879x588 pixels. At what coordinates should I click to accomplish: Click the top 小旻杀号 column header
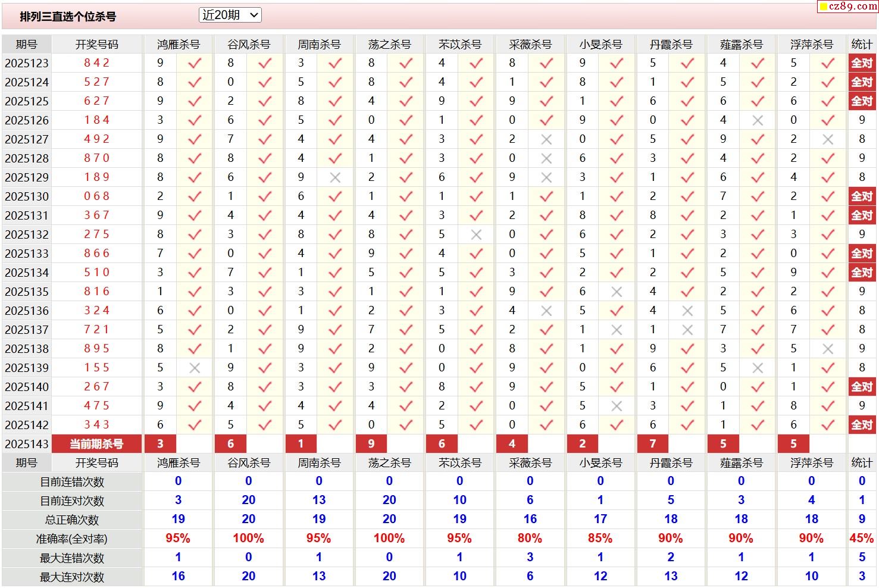(x=600, y=45)
